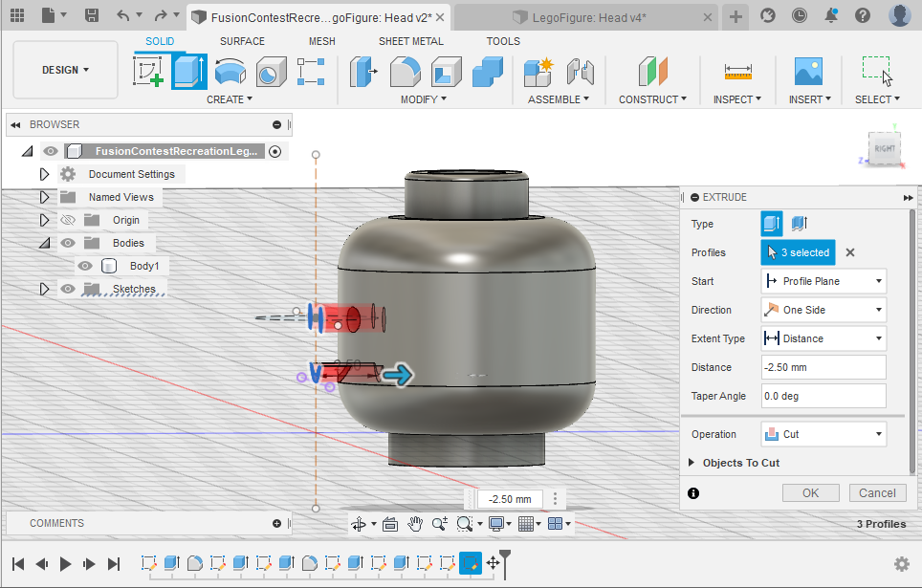Click the 3 selected profiles button

click(798, 252)
